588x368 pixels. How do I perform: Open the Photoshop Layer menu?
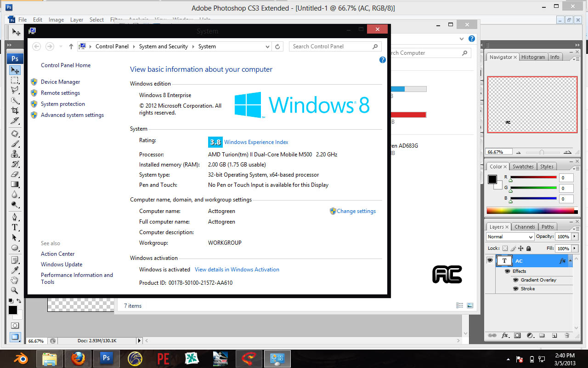77,20
